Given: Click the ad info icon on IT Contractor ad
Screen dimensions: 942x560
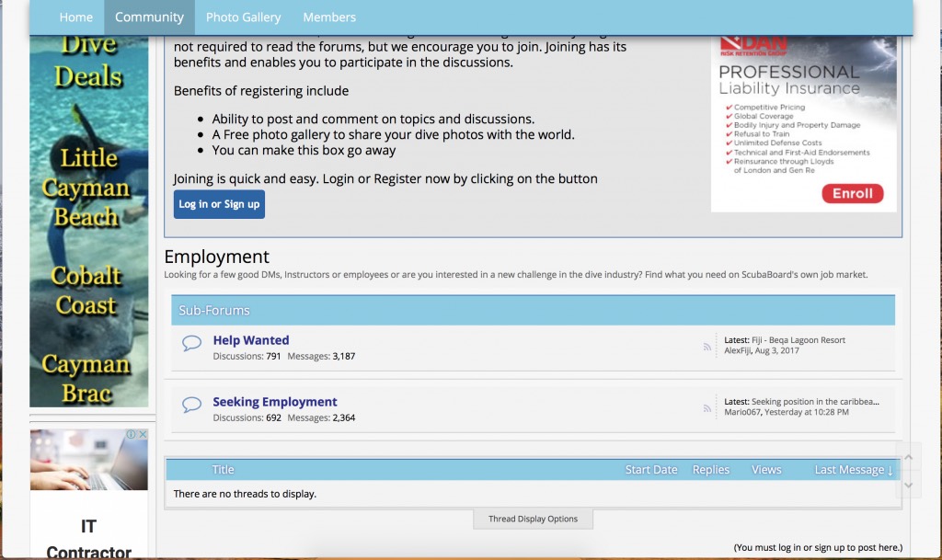Looking at the screenshot, I should (x=132, y=435).
